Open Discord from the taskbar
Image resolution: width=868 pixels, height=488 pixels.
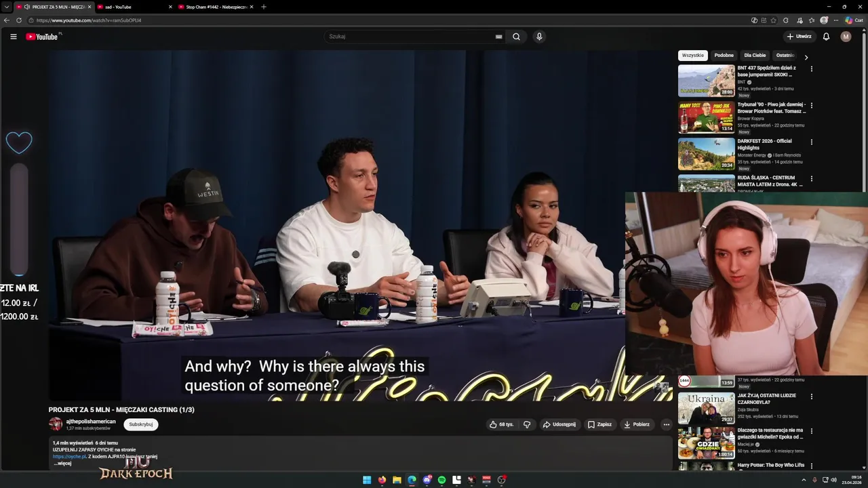pos(427,480)
